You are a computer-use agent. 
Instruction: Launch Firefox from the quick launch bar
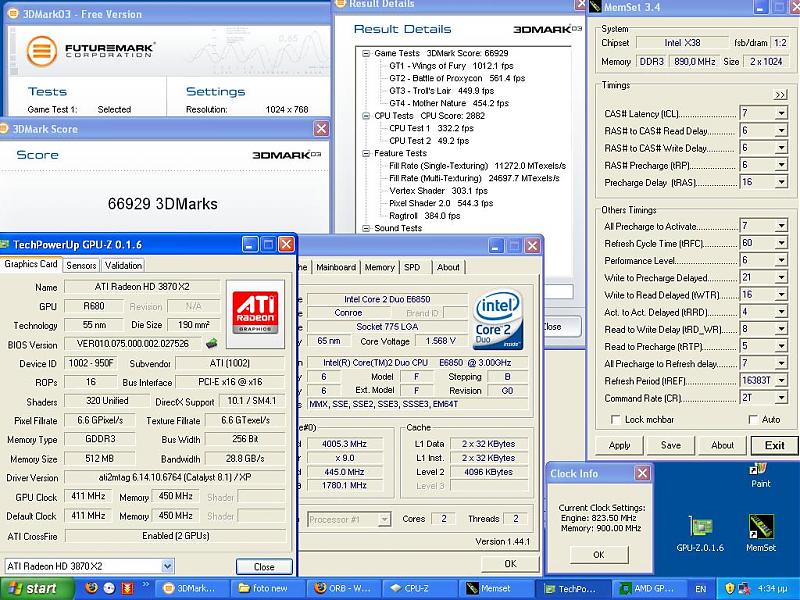click(92, 588)
